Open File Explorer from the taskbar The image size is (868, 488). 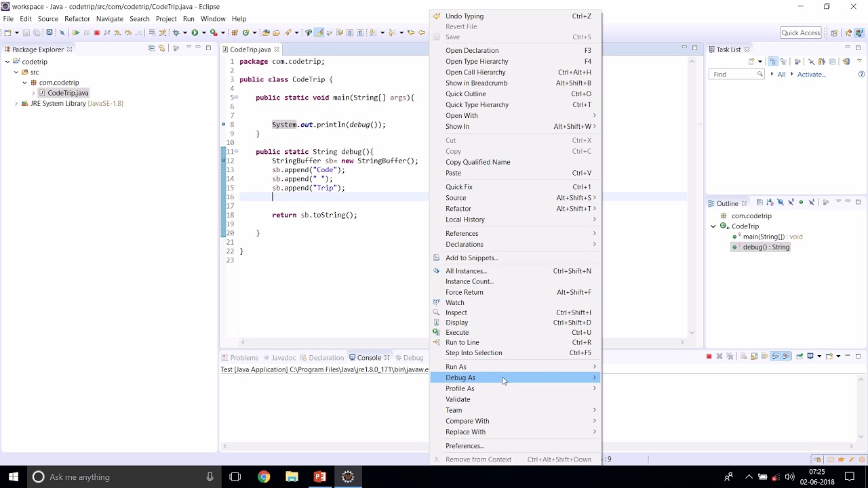[x=292, y=476]
